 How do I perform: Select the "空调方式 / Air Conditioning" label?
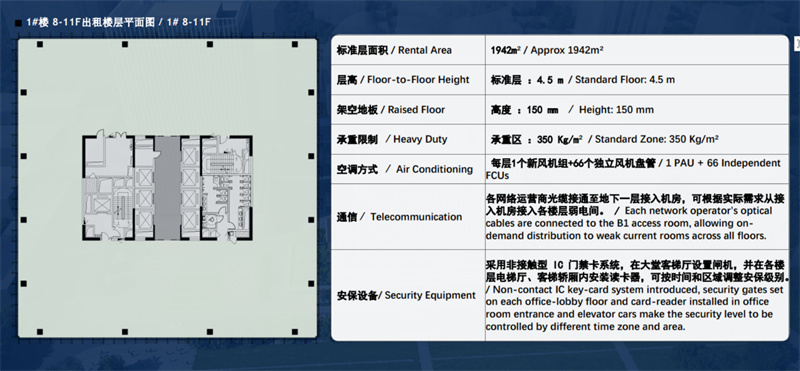tap(405, 169)
